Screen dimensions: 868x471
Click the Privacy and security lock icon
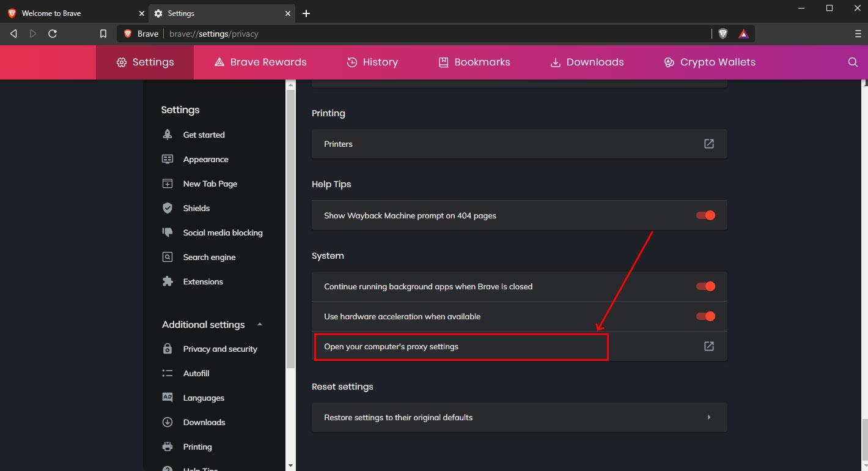[167, 349]
